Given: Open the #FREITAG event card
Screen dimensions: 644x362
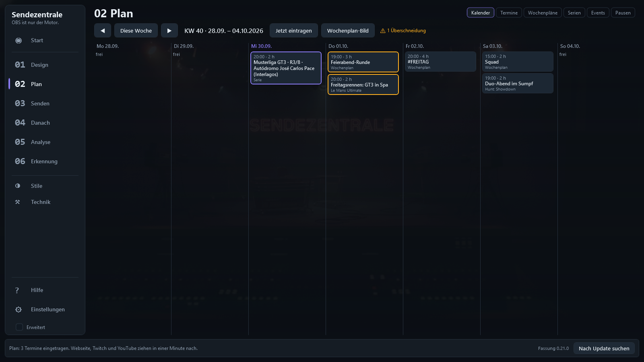Looking at the screenshot, I should coord(440,62).
